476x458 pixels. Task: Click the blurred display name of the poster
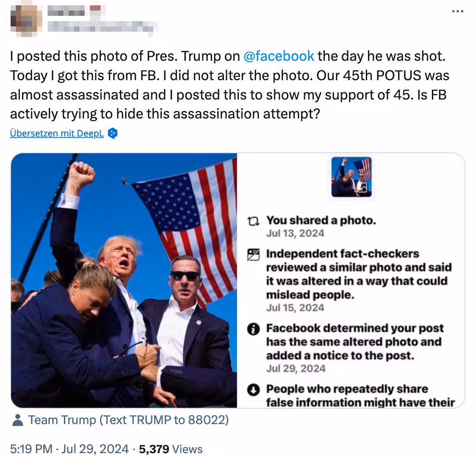[66, 10]
